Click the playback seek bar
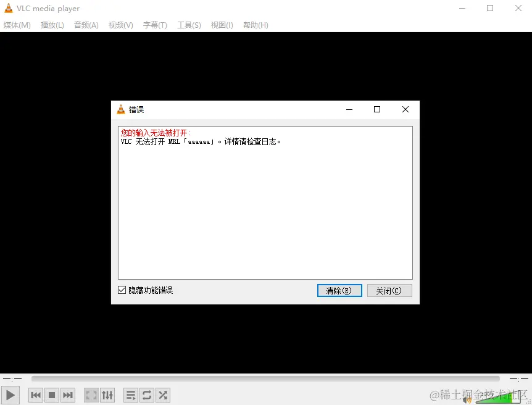 (265, 378)
